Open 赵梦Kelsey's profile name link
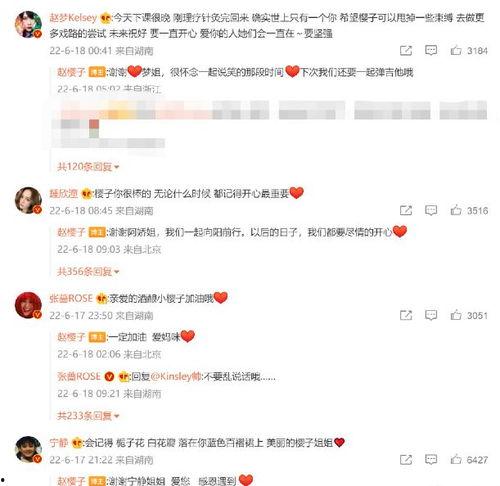Image resolution: width=500 pixels, height=486 pixels. (73, 17)
